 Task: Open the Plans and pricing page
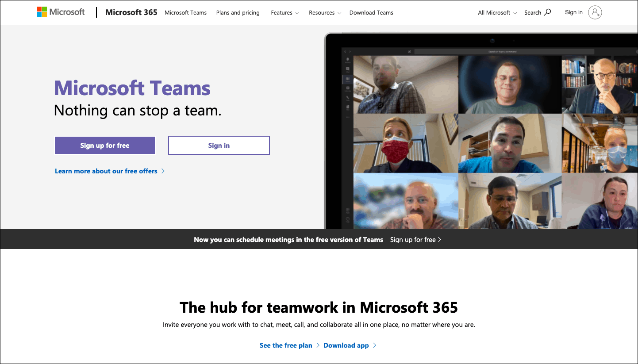[x=238, y=13]
